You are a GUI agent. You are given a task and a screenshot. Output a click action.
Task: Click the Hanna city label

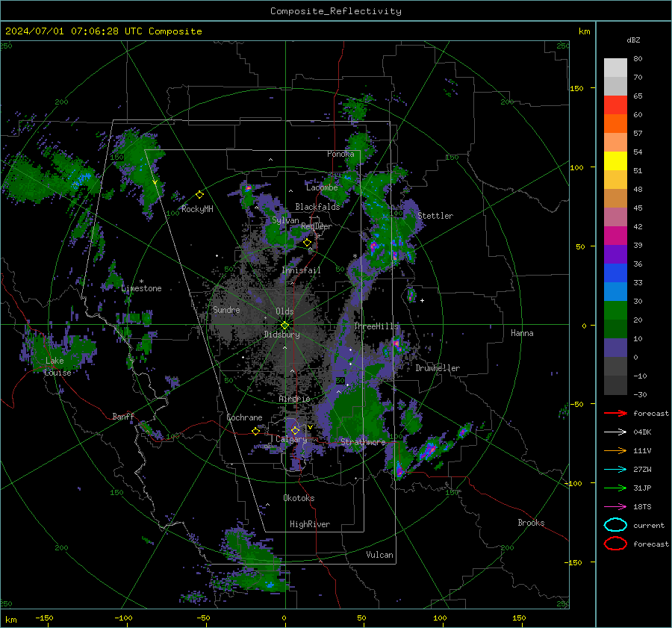[x=522, y=333]
